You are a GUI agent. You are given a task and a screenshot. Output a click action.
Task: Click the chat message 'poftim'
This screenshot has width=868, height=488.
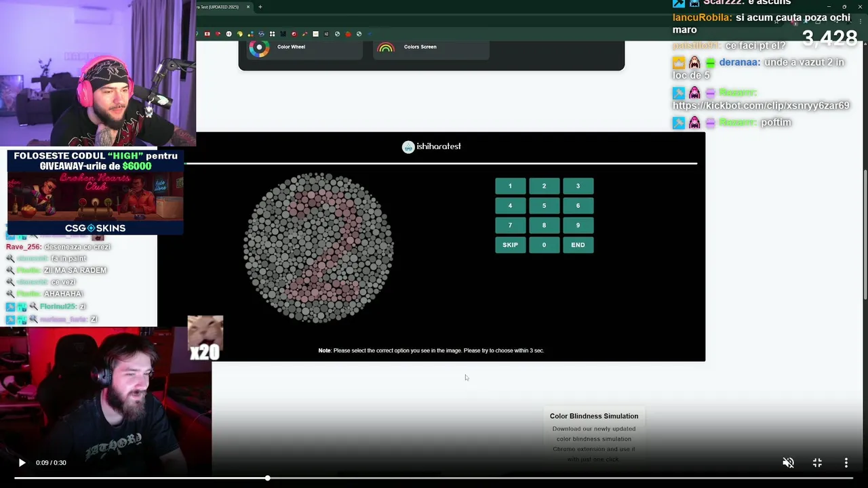pyautogui.click(x=776, y=123)
